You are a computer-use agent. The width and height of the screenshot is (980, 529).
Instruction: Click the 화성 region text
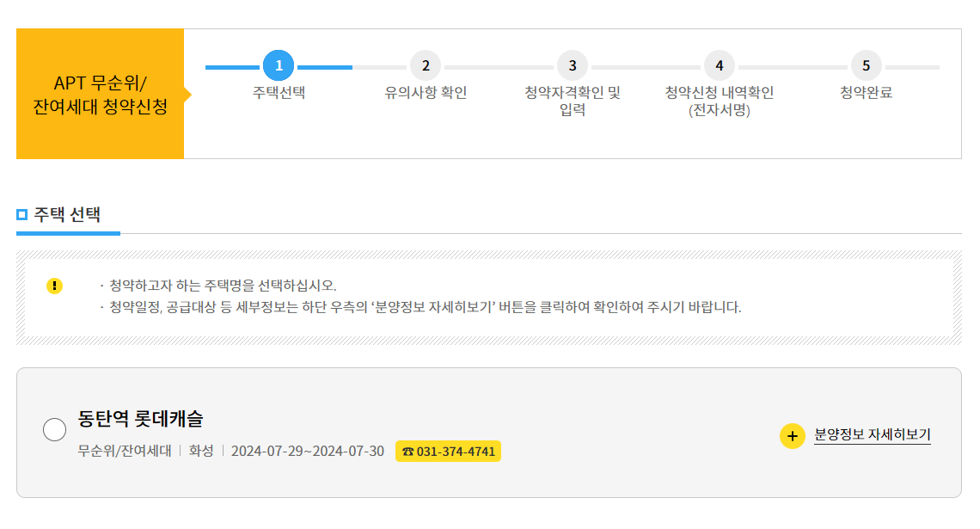pyautogui.click(x=201, y=451)
